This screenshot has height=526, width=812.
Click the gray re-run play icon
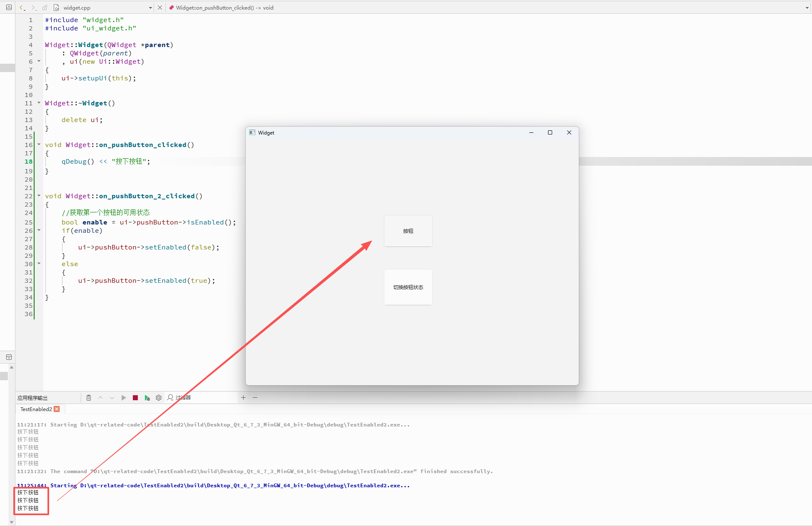[124, 398]
